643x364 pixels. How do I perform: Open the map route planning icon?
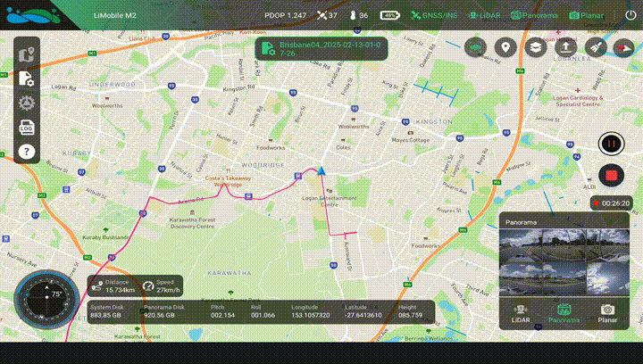[26, 54]
